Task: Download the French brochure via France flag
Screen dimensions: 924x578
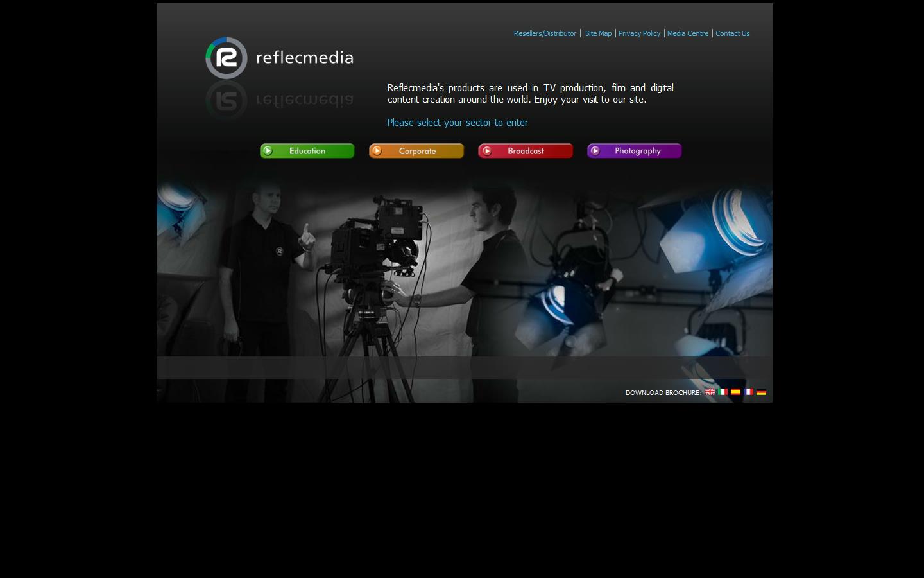Action: [748, 392]
